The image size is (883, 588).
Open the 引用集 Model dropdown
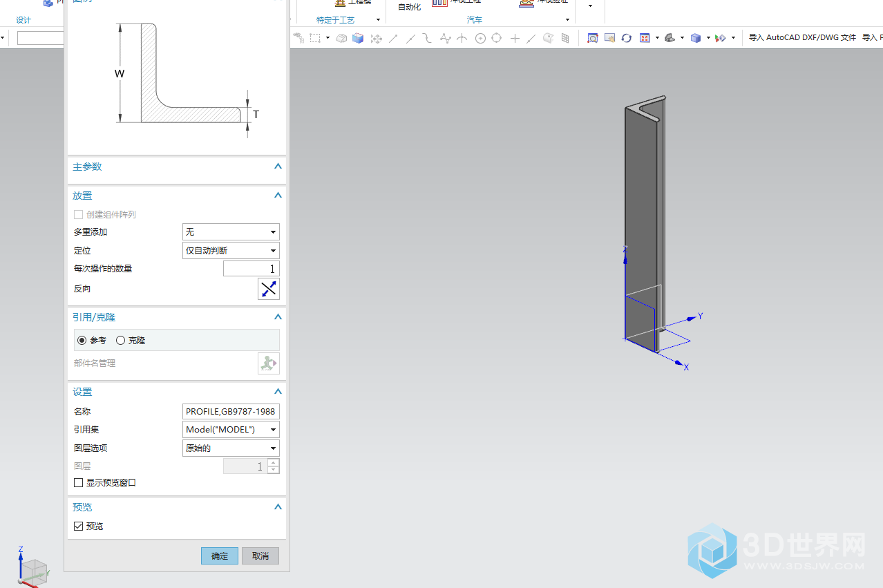tap(231, 430)
